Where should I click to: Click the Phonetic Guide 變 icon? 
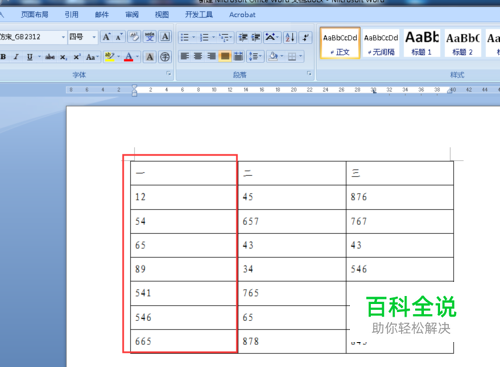(x=150, y=37)
